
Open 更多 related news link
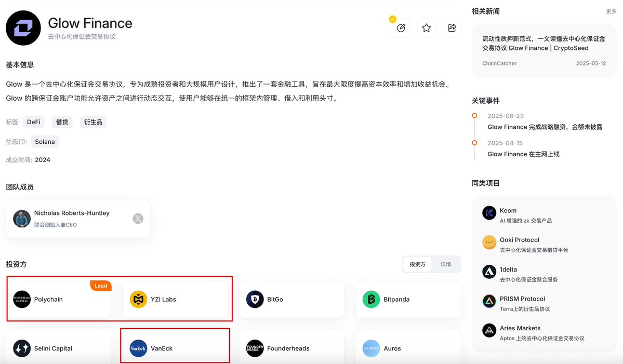click(611, 11)
